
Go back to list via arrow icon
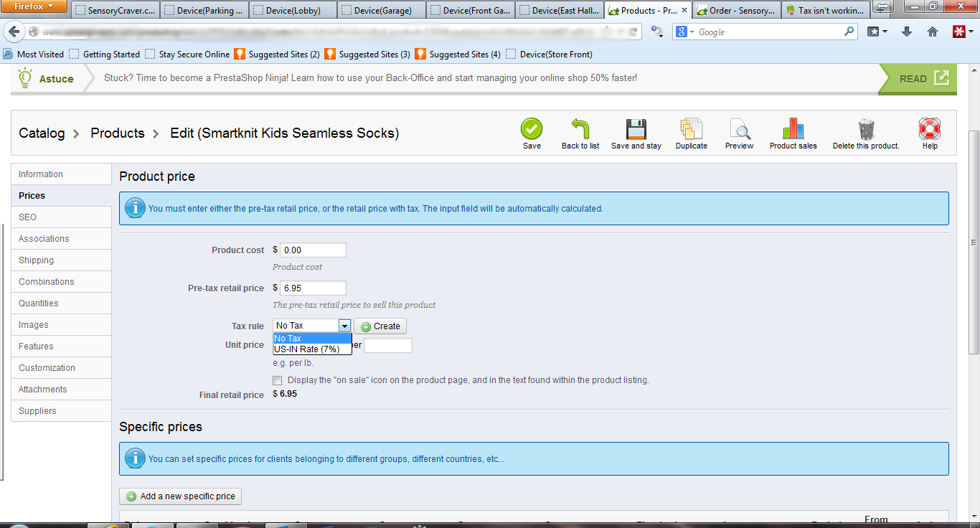coord(580,128)
